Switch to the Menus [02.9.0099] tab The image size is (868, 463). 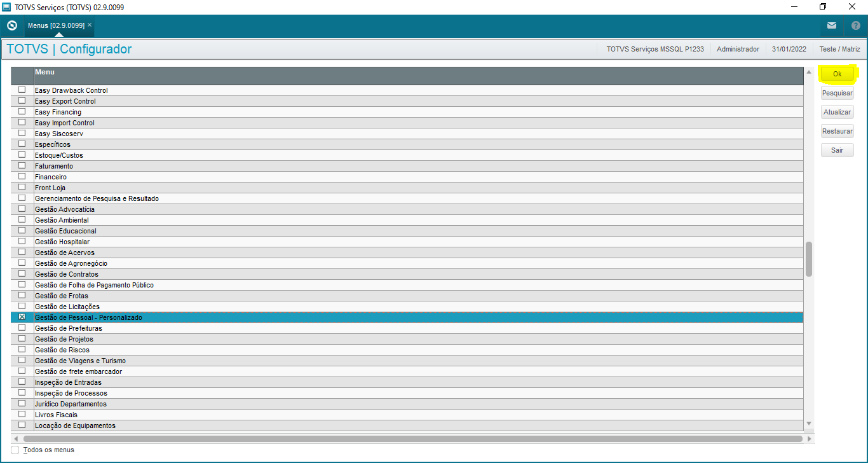pos(56,25)
